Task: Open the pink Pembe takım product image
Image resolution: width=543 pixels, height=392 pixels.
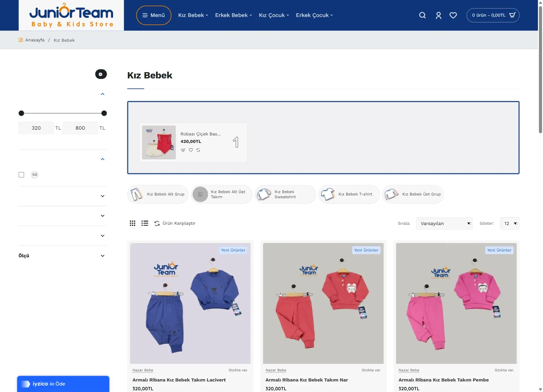Action: pos(456,303)
